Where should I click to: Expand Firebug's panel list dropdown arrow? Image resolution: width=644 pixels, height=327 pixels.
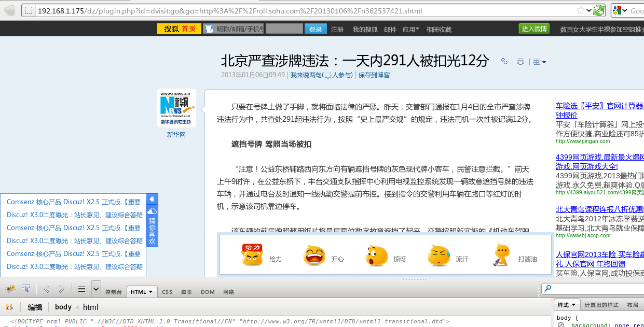click(96, 289)
